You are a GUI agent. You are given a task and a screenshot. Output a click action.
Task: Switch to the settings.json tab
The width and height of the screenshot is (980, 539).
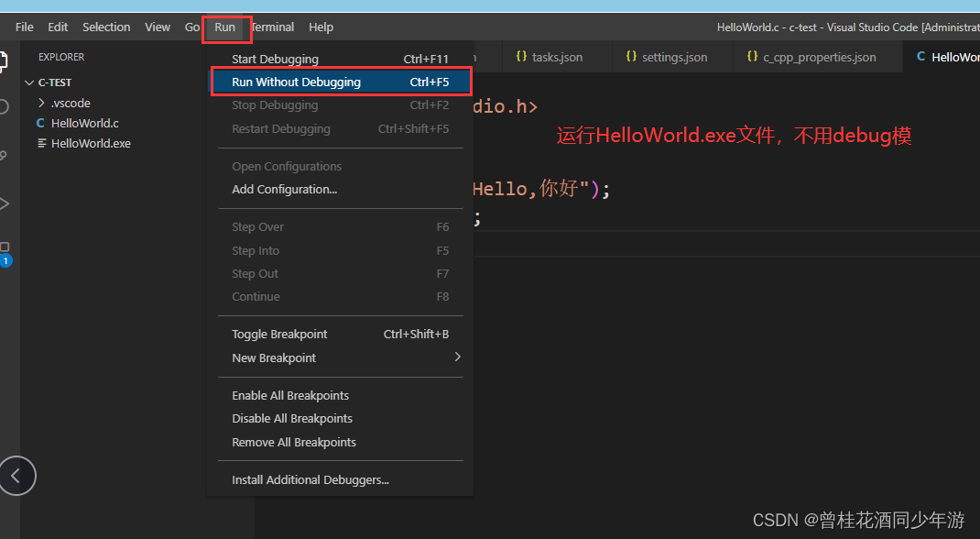[674, 57]
